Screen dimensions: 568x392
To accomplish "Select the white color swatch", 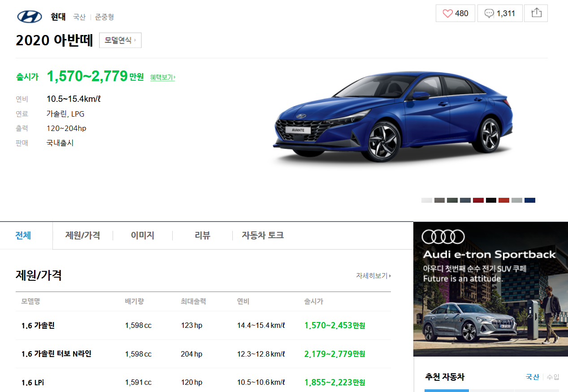I will click(426, 200).
